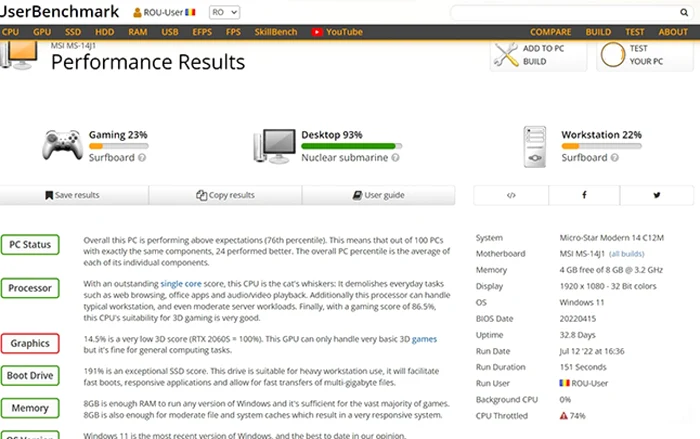
Task: Click the Desktop monitor icon
Action: (275, 146)
